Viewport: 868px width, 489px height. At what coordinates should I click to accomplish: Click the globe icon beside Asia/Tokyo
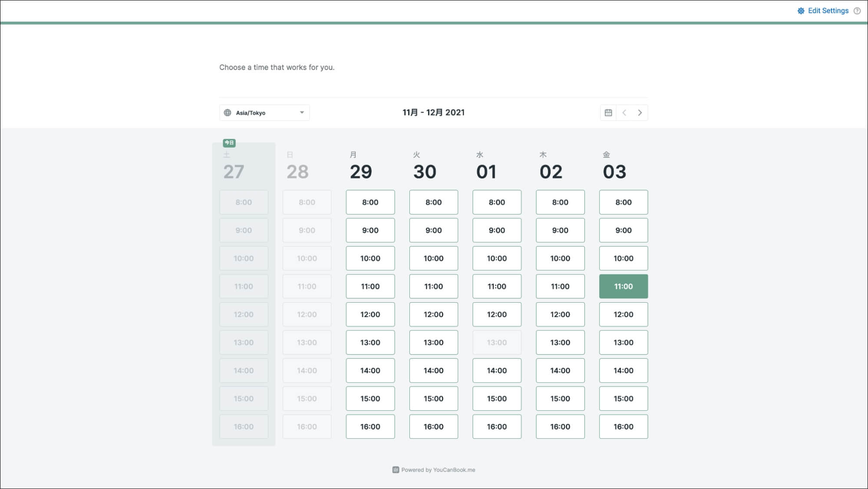point(228,112)
